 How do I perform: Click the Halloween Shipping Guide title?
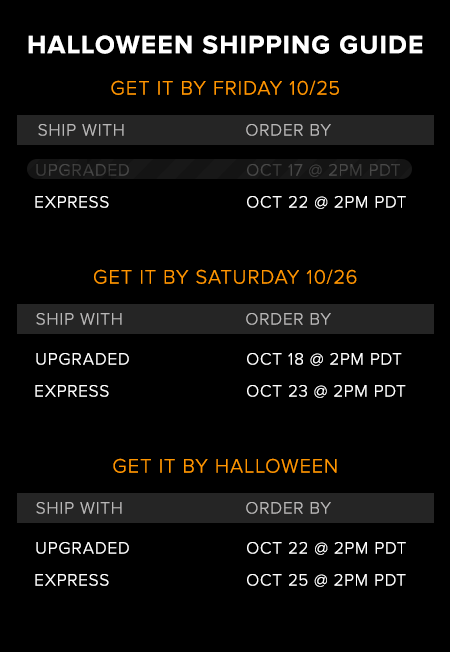pyautogui.click(x=225, y=45)
